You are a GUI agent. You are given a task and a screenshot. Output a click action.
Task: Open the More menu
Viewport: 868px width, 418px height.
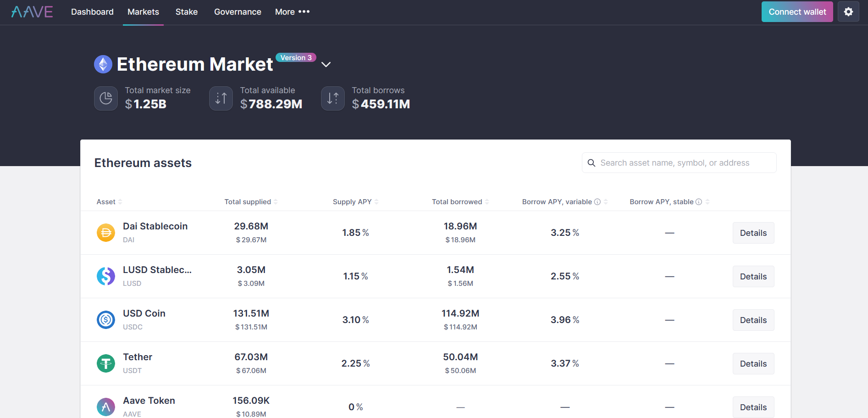tap(292, 12)
